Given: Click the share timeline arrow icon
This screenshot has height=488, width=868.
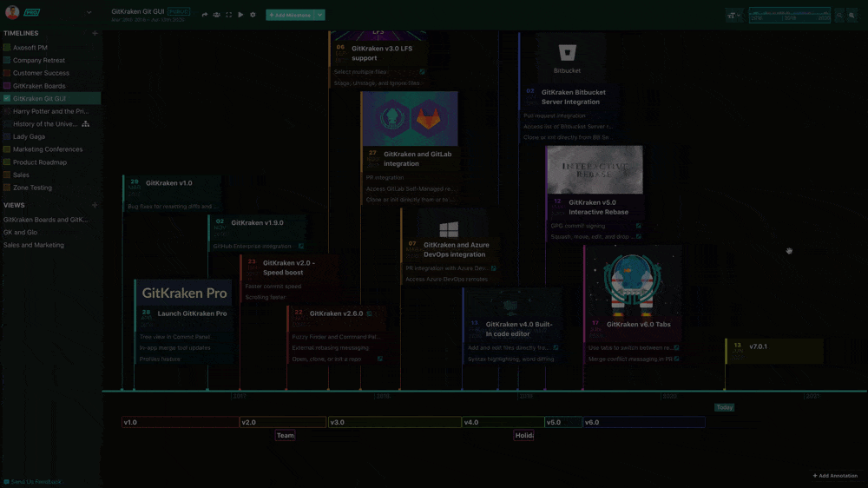Looking at the screenshot, I should click(205, 15).
